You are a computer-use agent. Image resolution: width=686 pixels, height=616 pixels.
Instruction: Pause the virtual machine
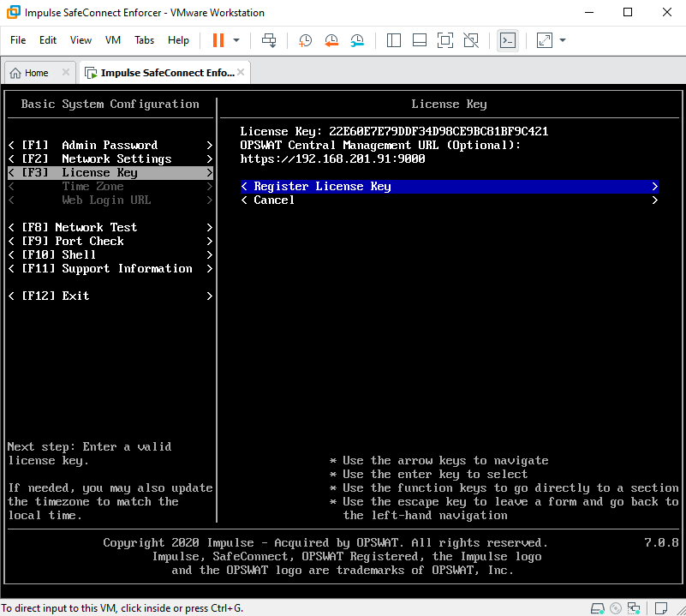pos(218,40)
